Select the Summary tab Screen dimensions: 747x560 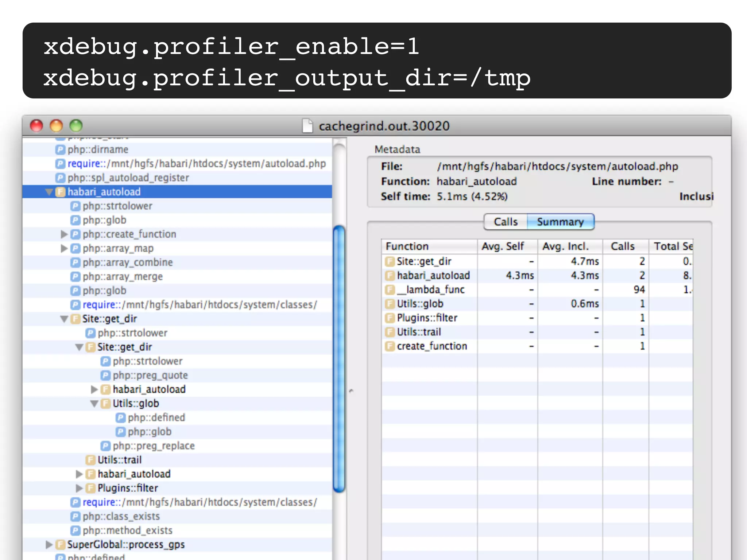coord(560,222)
